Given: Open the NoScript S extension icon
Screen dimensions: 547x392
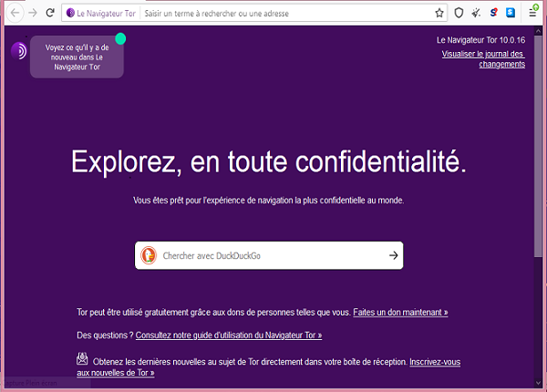Looking at the screenshot, I should [x=493, y=13].
